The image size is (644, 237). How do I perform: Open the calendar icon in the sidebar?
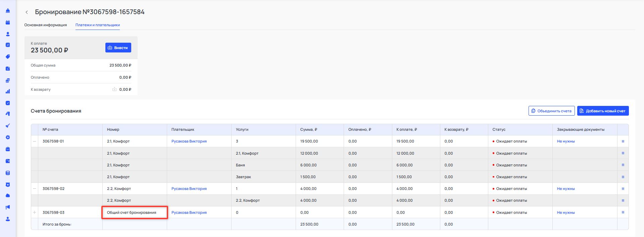coord(8,23)
